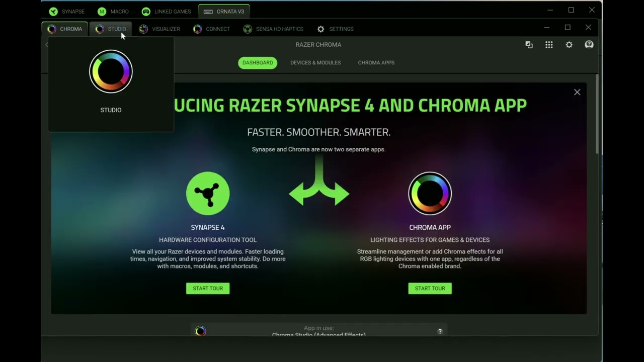644x362 pixels.
Task: Click the STUDIO label in the popup card
Action: (x=111, y=110)
